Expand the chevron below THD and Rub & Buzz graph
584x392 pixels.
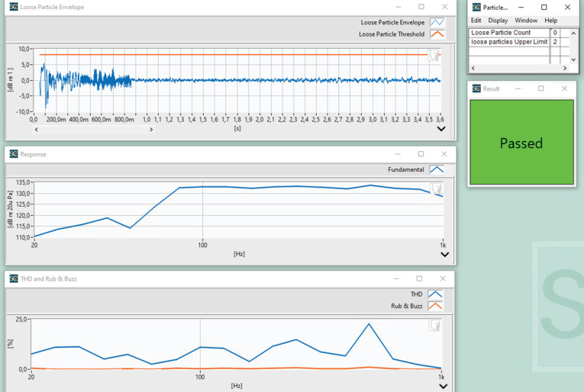(x=444, y=386)
